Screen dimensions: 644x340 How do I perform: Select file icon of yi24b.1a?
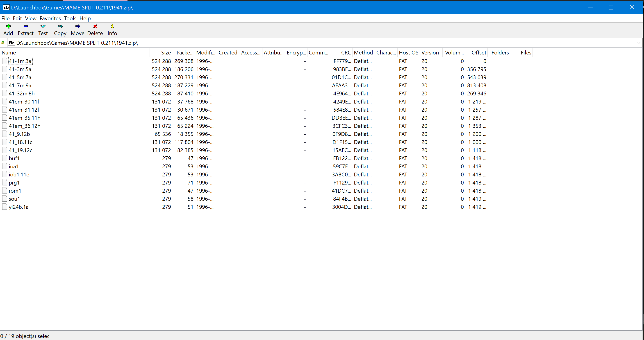pos(5,207)
